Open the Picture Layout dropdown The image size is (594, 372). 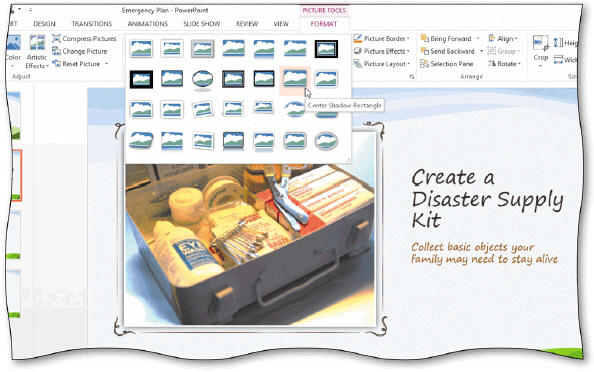[382, 64]
